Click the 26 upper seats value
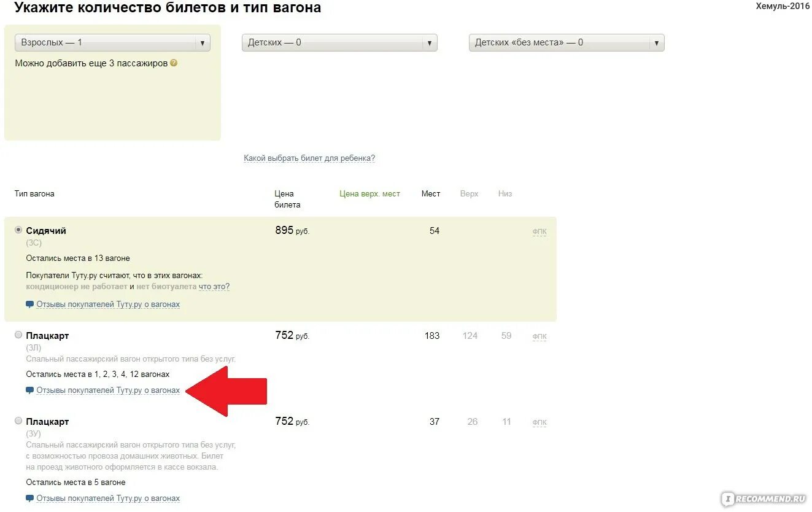The width and height of the screenshot is (812, 512). 473,422
